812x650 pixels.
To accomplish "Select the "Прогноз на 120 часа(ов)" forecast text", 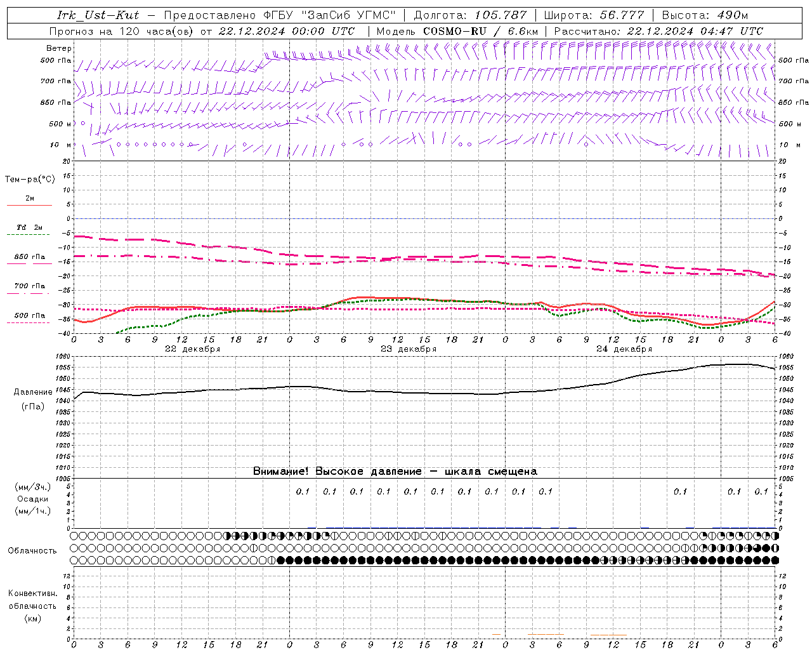I will click(x=122, y=31).
